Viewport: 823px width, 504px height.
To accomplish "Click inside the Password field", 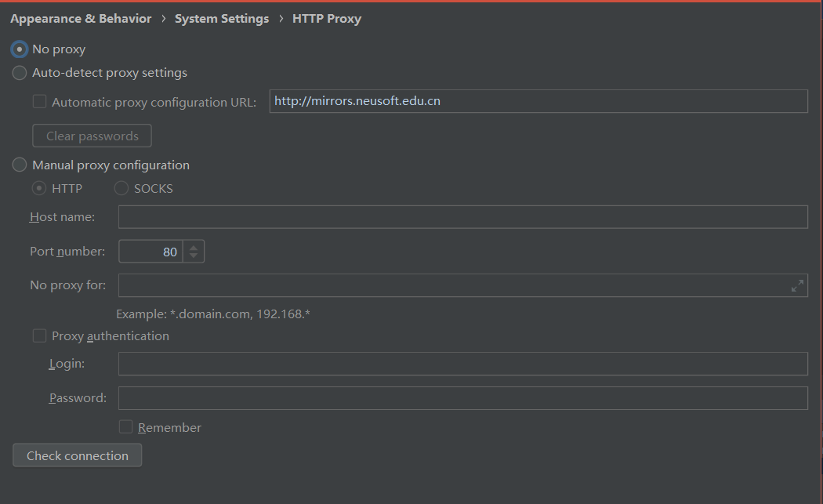I will pyautogui.click(x=462, y=397).
